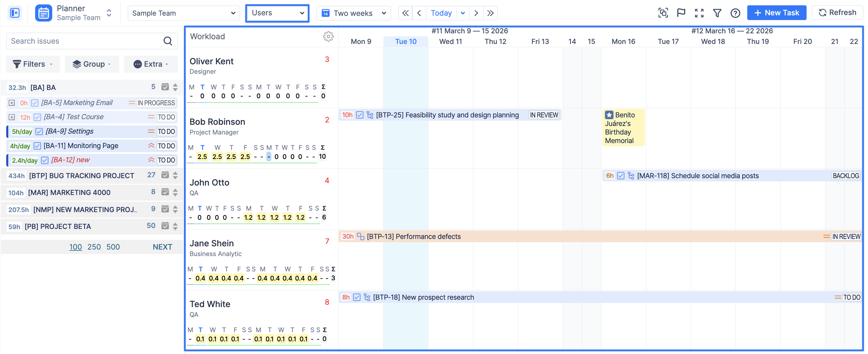Jump forward with double right arrows

490,13
